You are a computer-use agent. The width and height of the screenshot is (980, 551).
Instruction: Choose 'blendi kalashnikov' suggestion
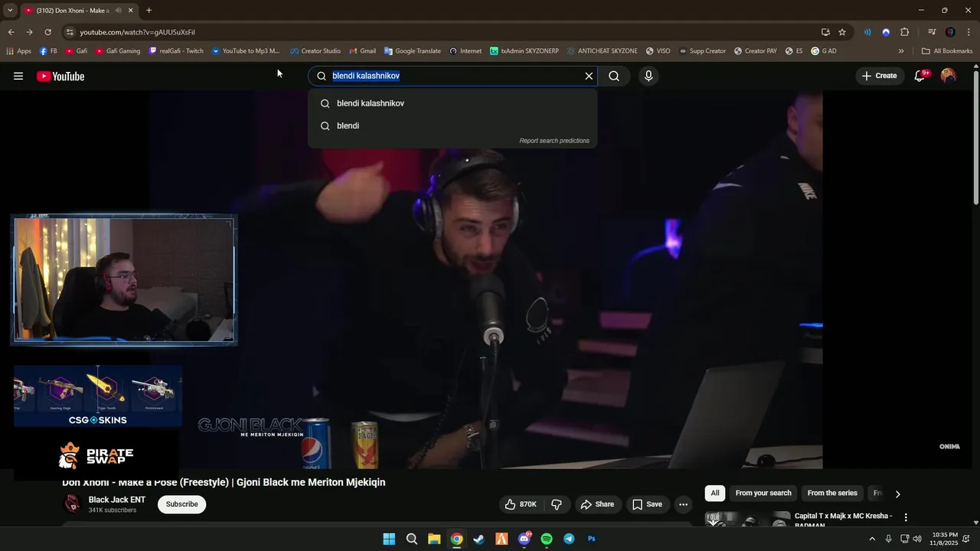tap(452, 103)
